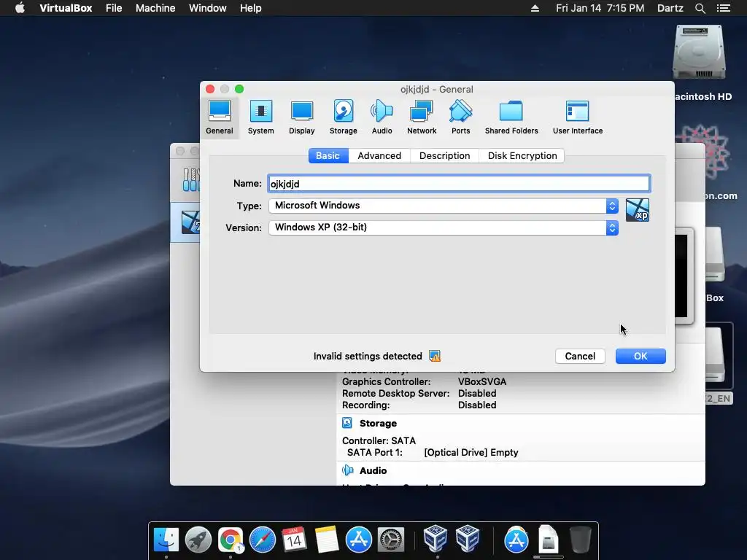Click the Name field containing ojkjdjd
Image resolution: width=747 pixels, height=560 pixels.
459,184
